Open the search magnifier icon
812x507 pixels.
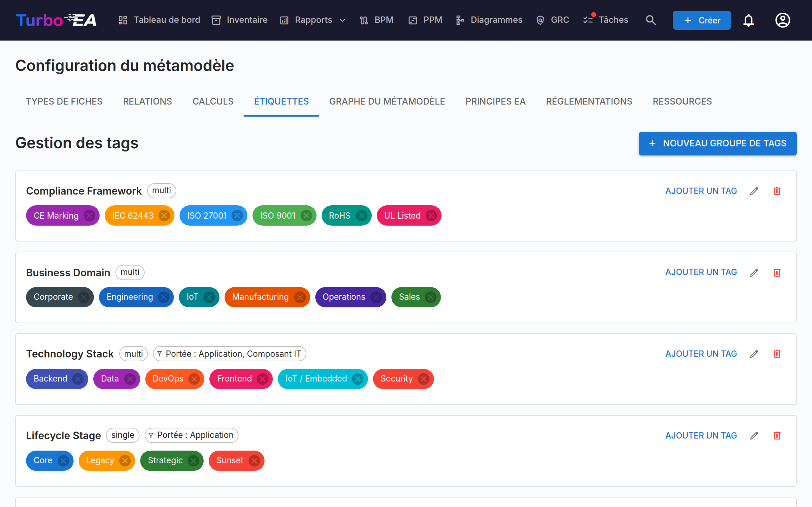[x=651, y=20]
